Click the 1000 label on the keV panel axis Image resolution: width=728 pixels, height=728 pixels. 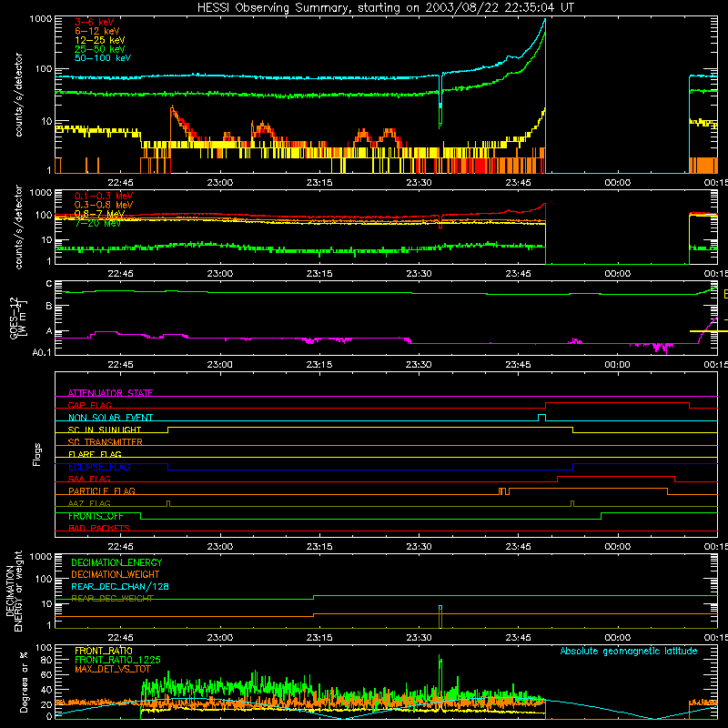click(x=41, y=19)
